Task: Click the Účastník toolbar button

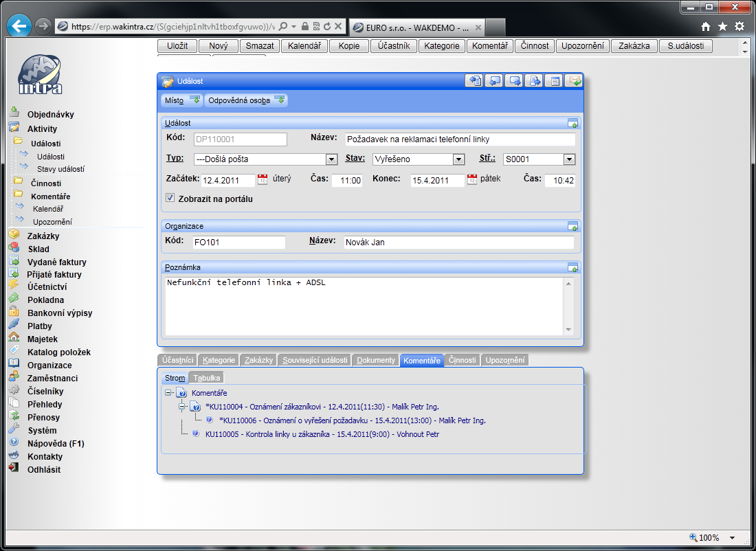Action: pyautogui.click(x=394, y=46)
